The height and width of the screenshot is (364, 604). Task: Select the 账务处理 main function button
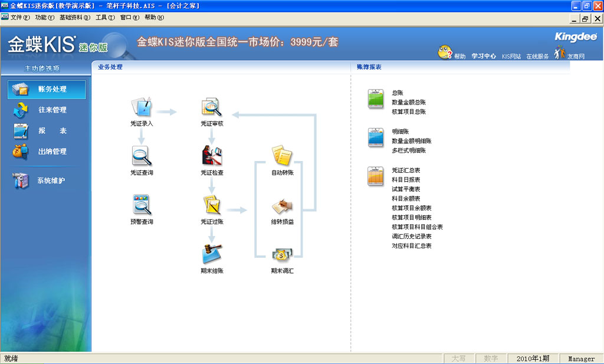(47, 89)
